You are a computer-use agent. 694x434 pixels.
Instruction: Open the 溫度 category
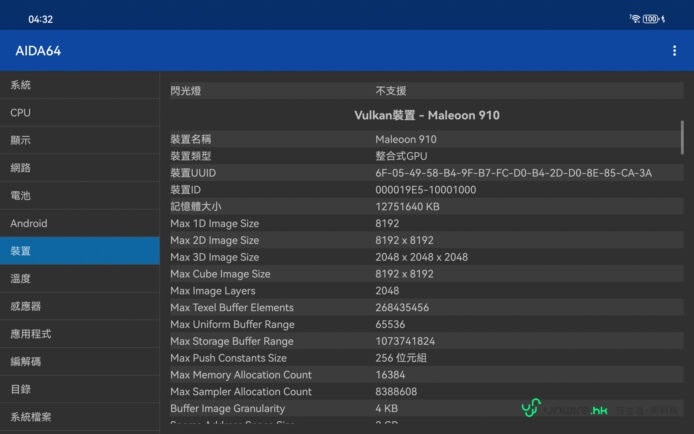point(80,279)
